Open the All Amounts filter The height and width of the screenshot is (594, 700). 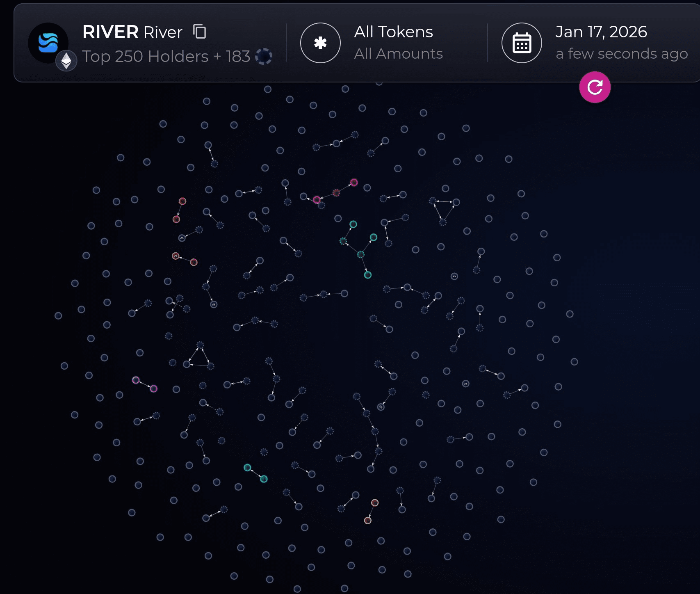tap(399, 54)
